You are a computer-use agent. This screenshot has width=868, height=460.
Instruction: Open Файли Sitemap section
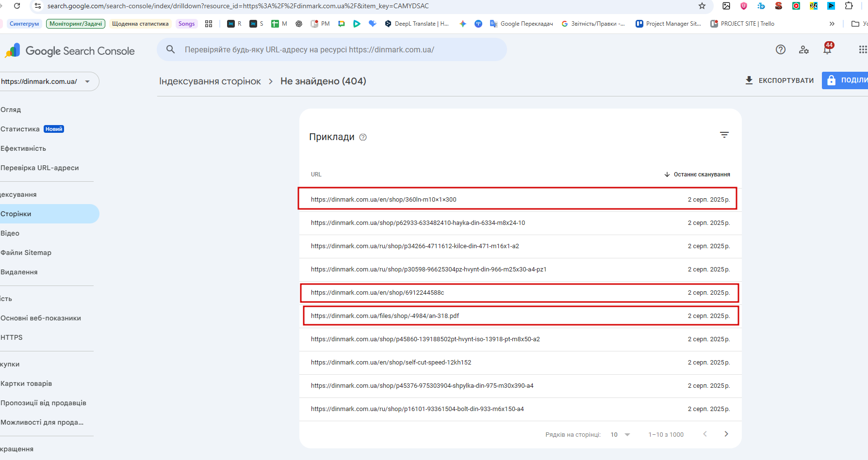coord(26,253)
